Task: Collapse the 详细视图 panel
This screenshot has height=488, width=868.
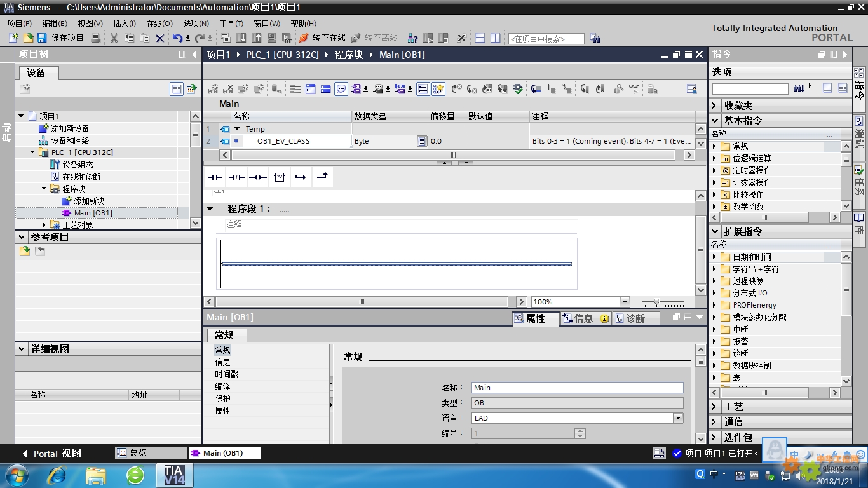Action: (x=21, y=349)
